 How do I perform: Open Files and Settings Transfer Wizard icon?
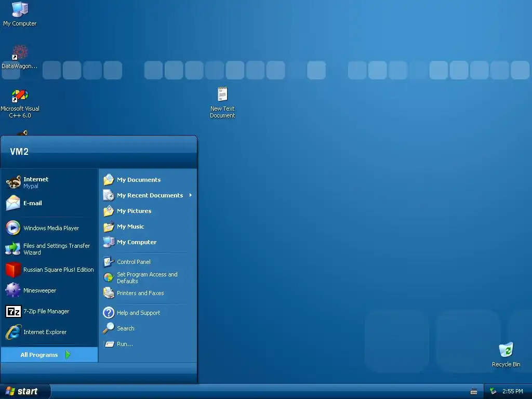[x=13, y=249]
